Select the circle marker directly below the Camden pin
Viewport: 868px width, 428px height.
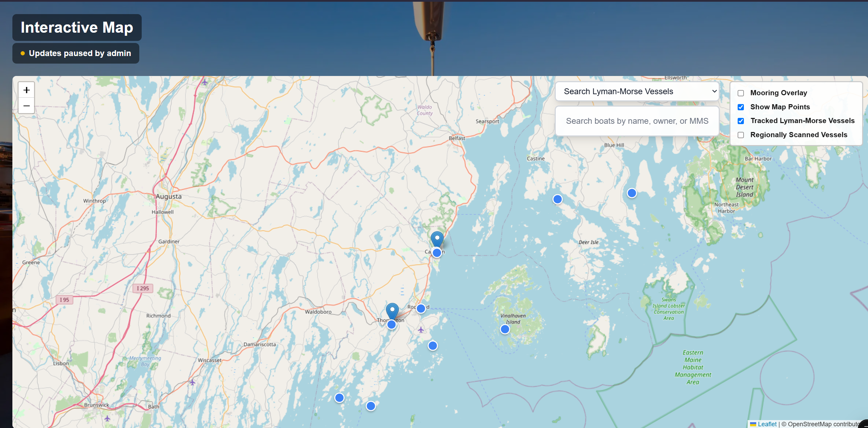(x=436, y=253)
